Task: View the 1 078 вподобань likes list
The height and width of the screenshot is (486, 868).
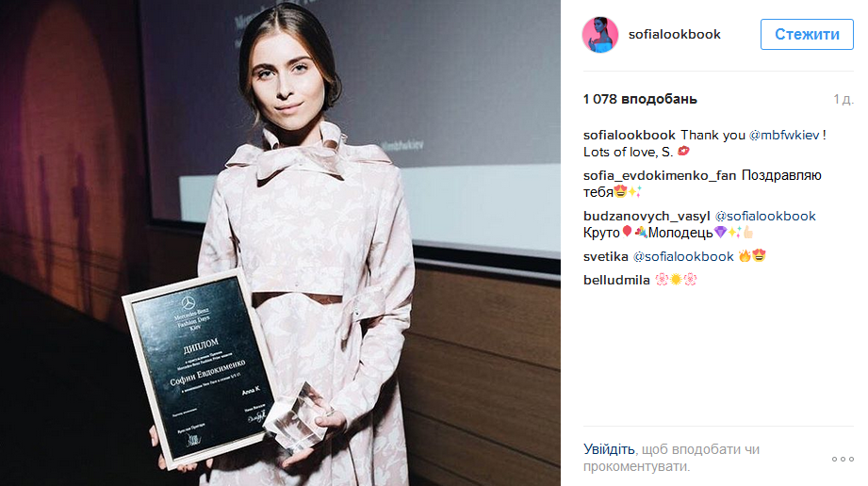Action: click(x=640, y=99)
